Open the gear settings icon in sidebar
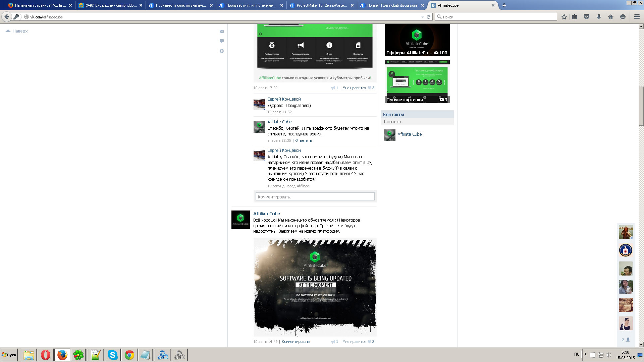The height and width of the screenshot is (362, 644). pyautogui.click(x=222, y=51)
